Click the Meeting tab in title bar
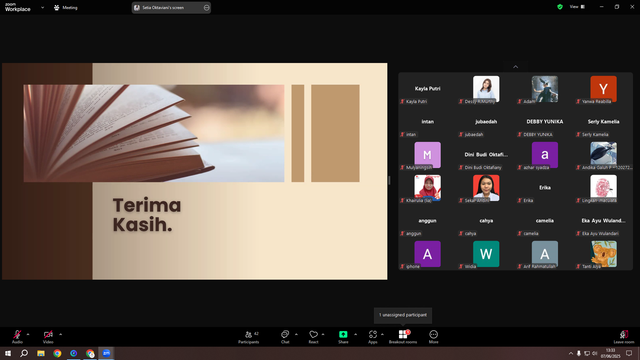This screenshot has width=640, height=360. coord(66,7)
